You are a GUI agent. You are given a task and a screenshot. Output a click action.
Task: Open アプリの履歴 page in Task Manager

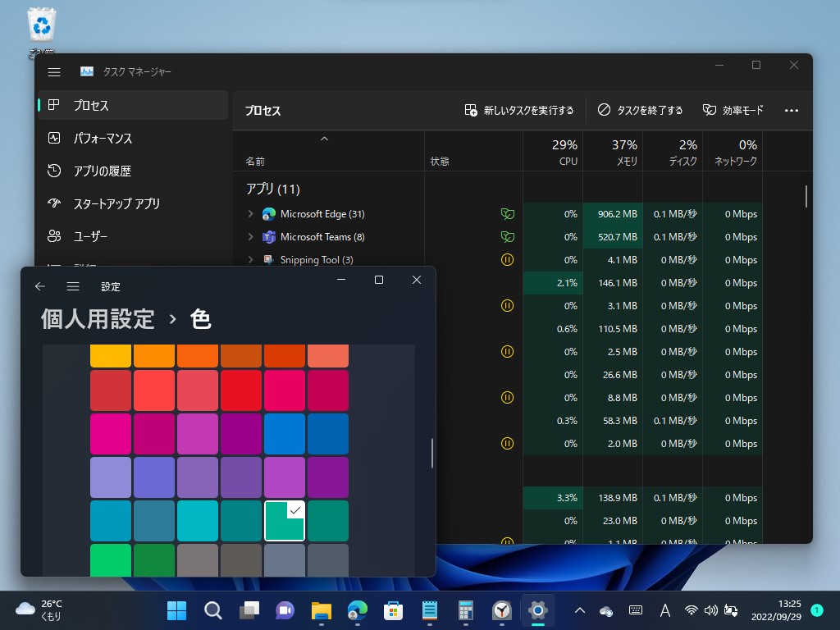133,171
